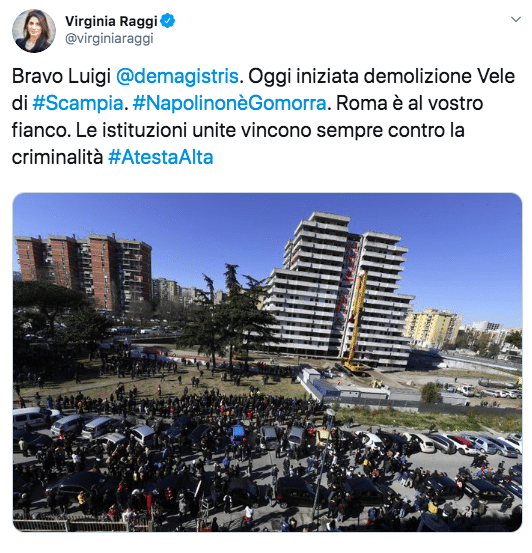
Task: Visit the @virginiaraggi handle
Action: pyautogui.click(x=109, y=38)
